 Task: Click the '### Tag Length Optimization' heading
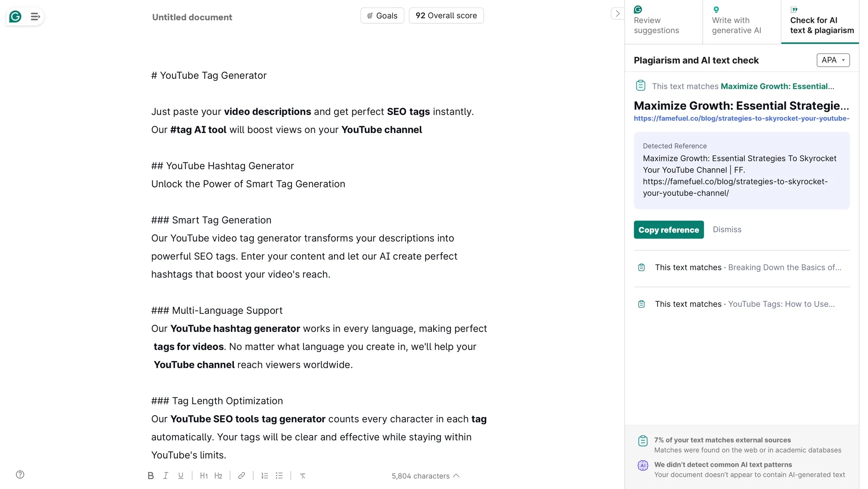pos(217,401)
